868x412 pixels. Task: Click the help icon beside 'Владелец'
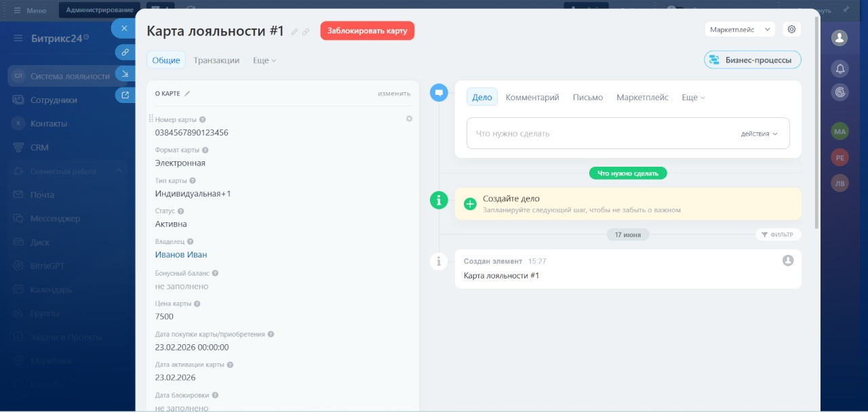click(x=191, y=242)
